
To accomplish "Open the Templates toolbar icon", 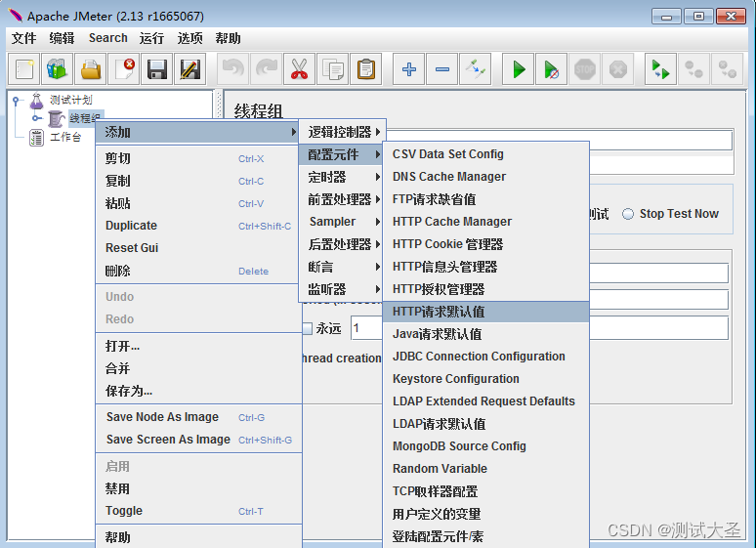I will coord(58,69).
